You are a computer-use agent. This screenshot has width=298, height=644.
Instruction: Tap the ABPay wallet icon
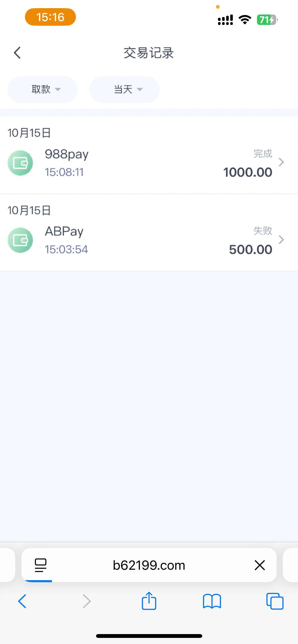(20, 240)
